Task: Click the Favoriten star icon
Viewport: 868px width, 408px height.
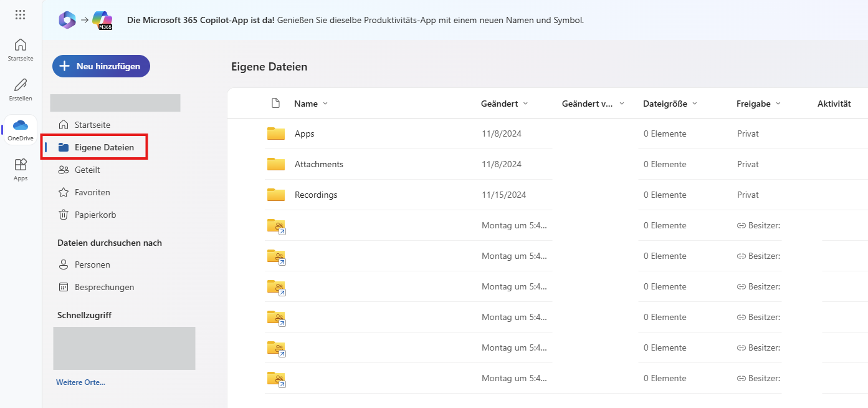Action: 63,192
